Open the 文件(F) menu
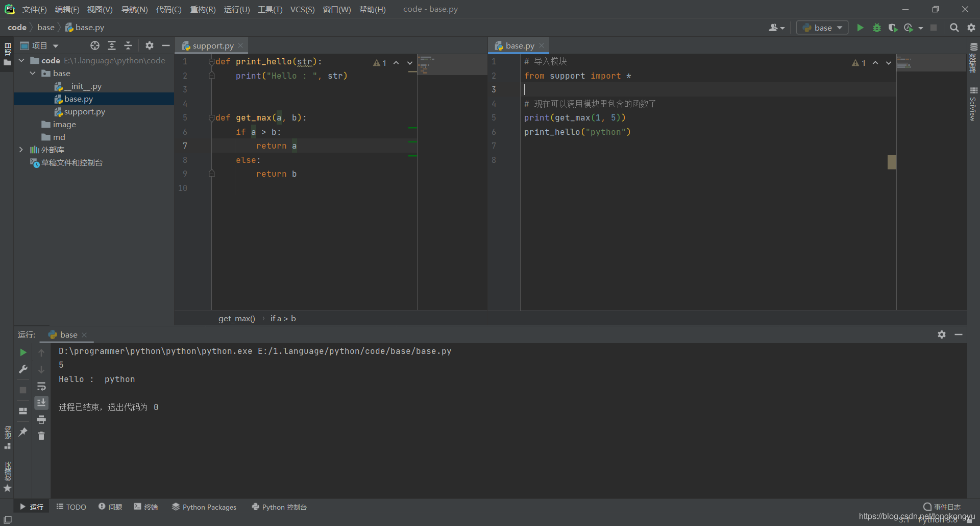980x526 pixels. click(x=34, y=9)
